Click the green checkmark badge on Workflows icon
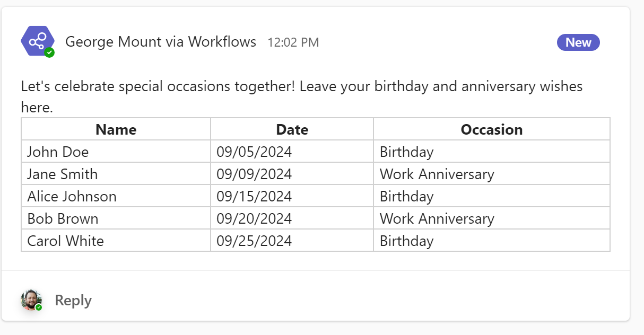This screenshot has height=335, width=644. click(x=49, y=52)
